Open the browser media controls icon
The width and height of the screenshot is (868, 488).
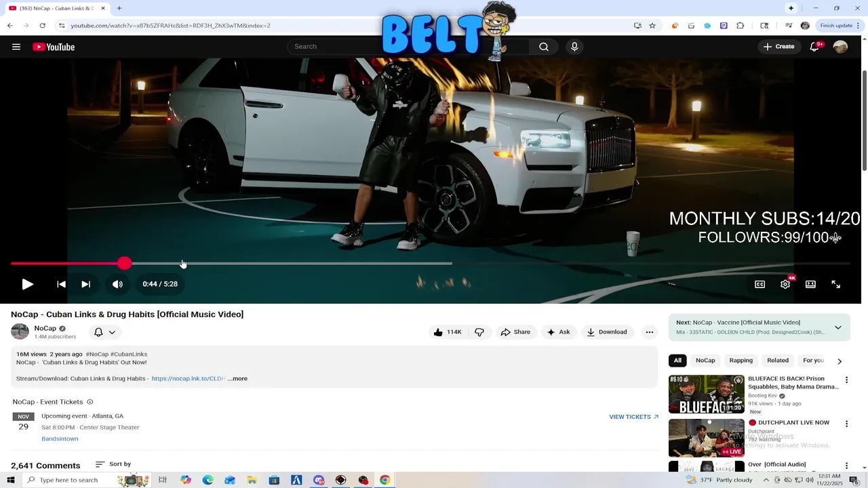coord(789,26)
